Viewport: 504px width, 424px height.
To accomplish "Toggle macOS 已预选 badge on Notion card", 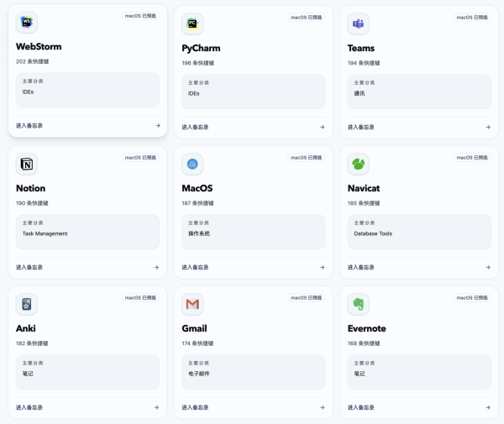I will click(140, 157).
